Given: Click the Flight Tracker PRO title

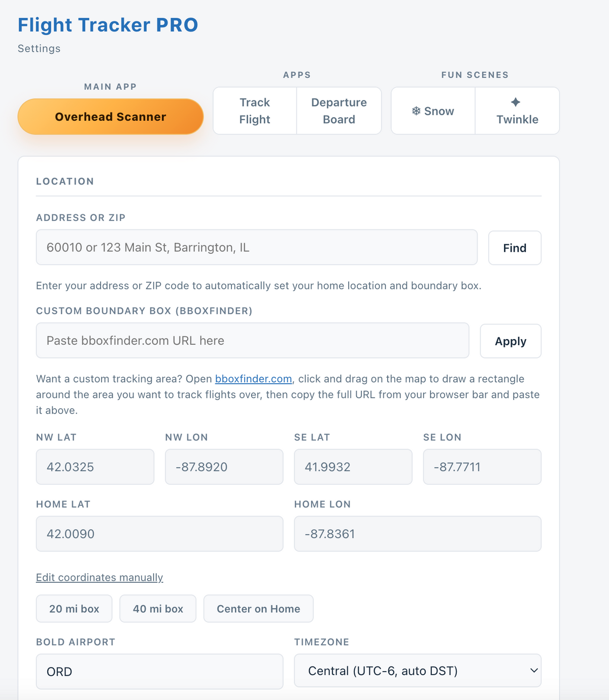Looking at the screenshot, I should [108, 25].
